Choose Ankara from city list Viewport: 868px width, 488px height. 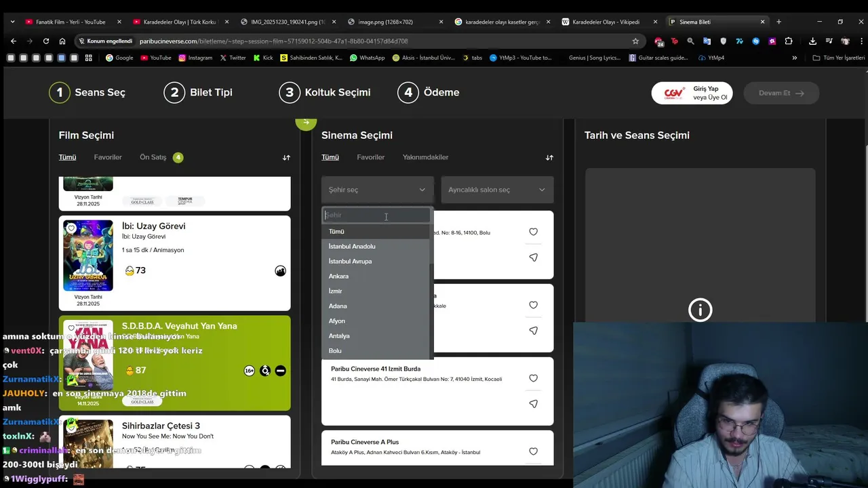[376, 276]
